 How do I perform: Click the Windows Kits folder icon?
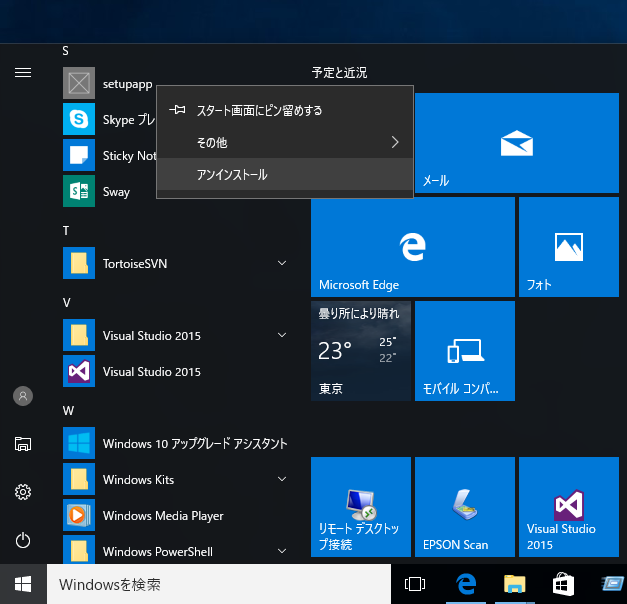79,479
